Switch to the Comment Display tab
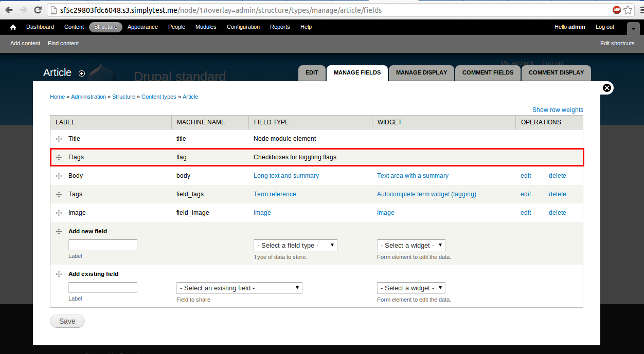 pyautogui.click(x=556, y=73)
